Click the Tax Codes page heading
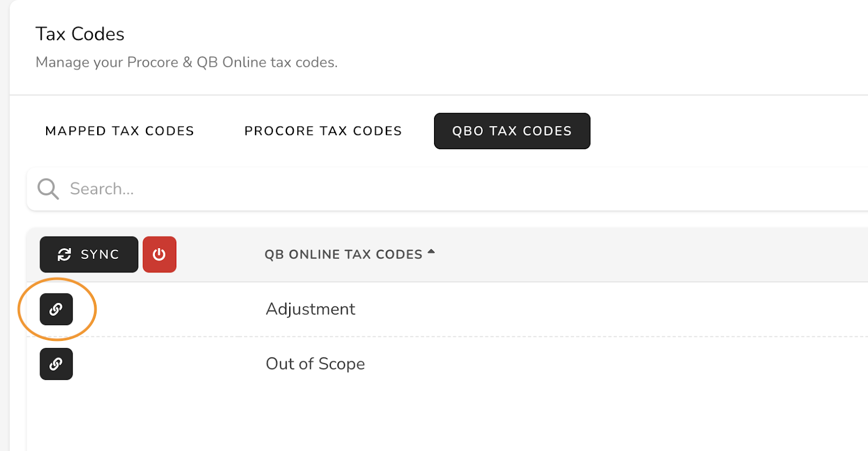The height and width of the screenshot is (451, 868). click(80, 34)
